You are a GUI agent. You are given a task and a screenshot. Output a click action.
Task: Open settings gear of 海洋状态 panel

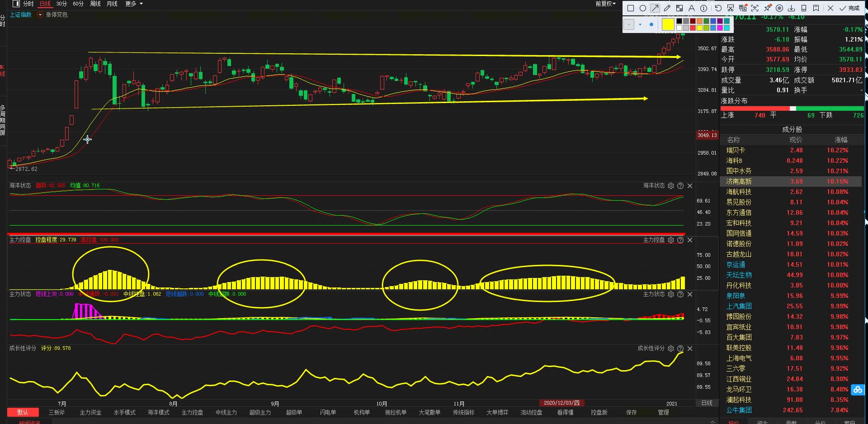[671, 186]
